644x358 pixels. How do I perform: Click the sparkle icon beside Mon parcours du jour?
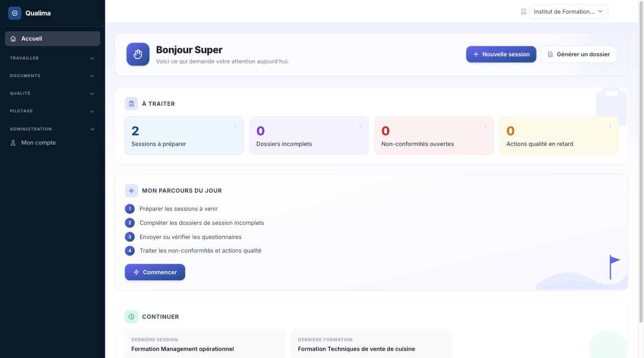coord(131,190)
